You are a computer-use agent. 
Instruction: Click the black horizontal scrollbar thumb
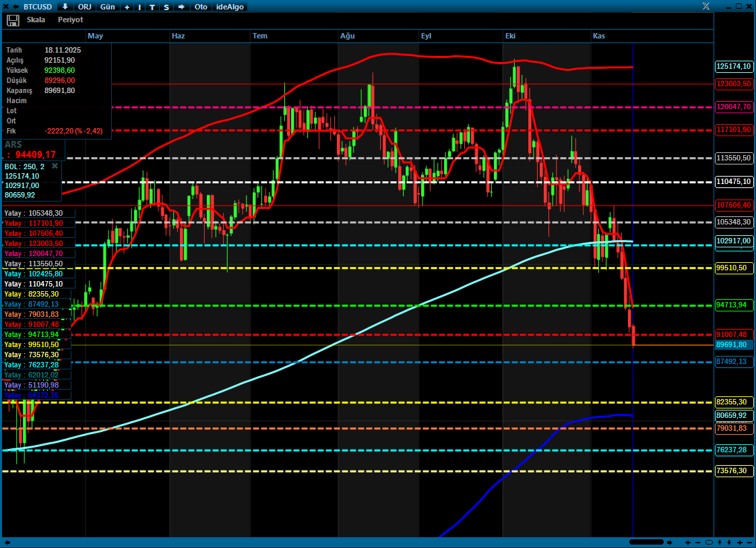[647, 542]
